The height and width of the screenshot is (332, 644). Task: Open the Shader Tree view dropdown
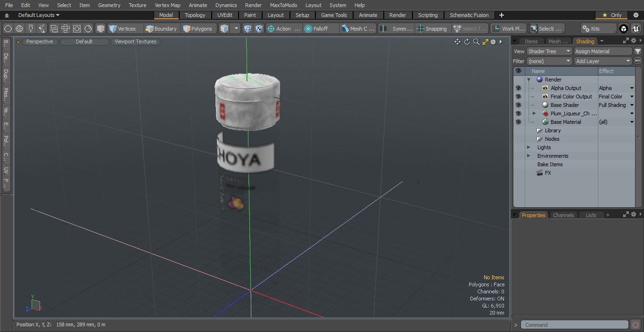click(x=549, y=51)
